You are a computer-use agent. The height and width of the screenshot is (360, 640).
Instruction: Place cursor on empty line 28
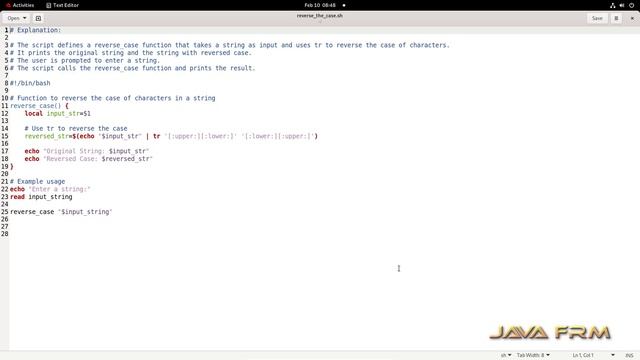pyautogui.click(x=324, y=234)
